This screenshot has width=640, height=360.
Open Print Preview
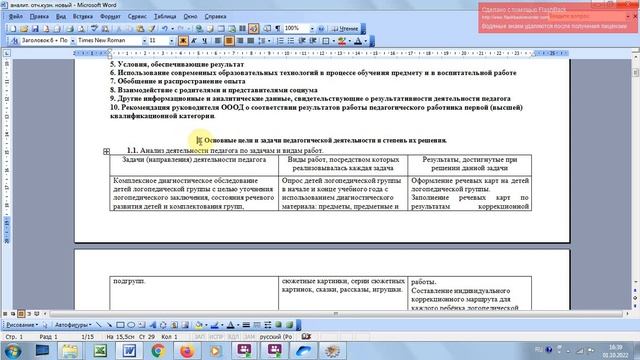pos(82,29)
